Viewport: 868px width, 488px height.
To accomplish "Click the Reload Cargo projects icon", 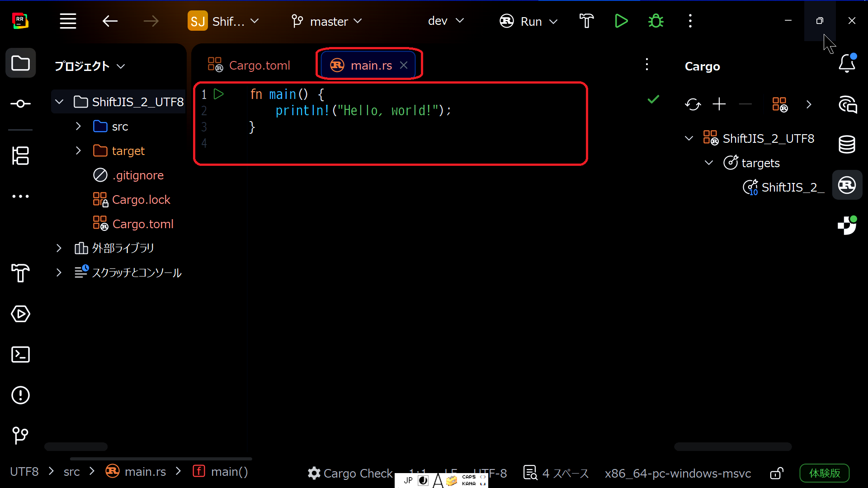I will pyautogui.click(x=693, y=104).
